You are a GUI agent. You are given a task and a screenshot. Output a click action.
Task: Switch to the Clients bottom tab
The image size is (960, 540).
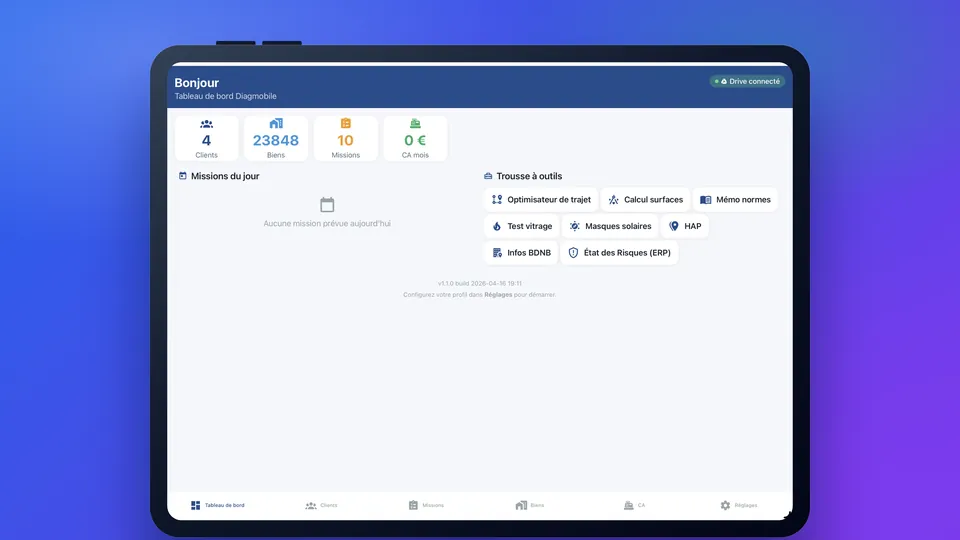tap(321, 505)
